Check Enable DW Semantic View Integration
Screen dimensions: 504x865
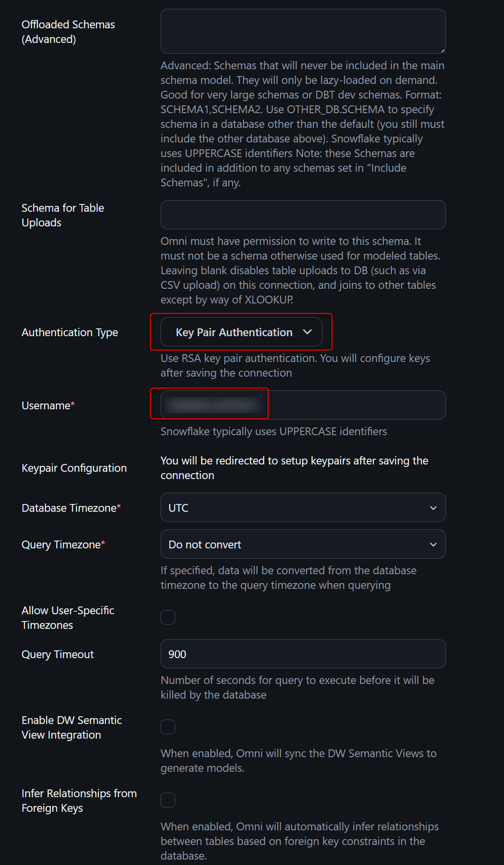point(168,727)
